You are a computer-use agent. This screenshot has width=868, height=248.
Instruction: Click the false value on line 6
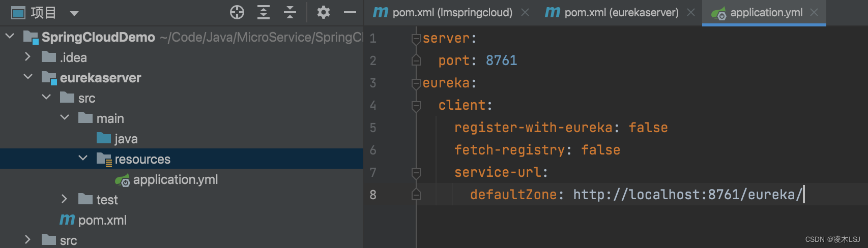601,150
